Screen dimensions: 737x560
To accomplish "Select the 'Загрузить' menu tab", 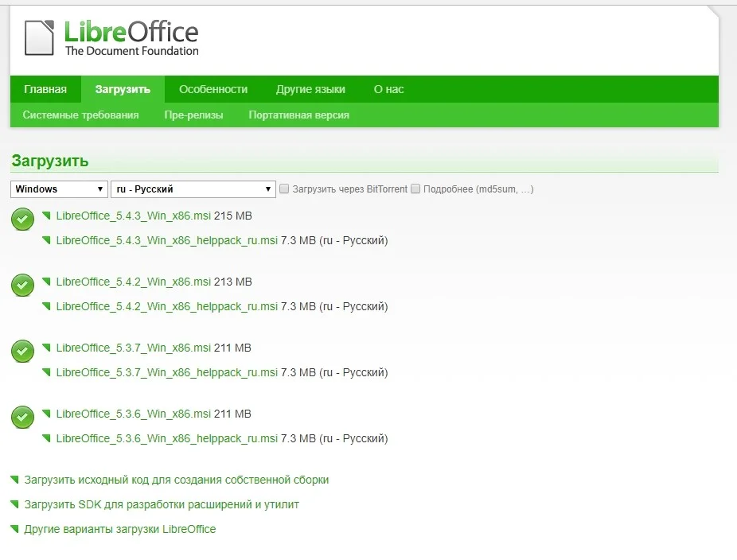I will (x=123, y=89).
